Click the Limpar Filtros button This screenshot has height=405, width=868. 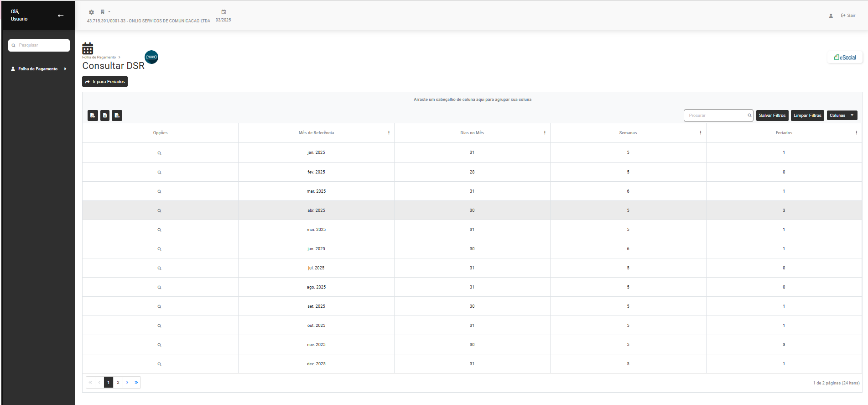coord(807,116)
